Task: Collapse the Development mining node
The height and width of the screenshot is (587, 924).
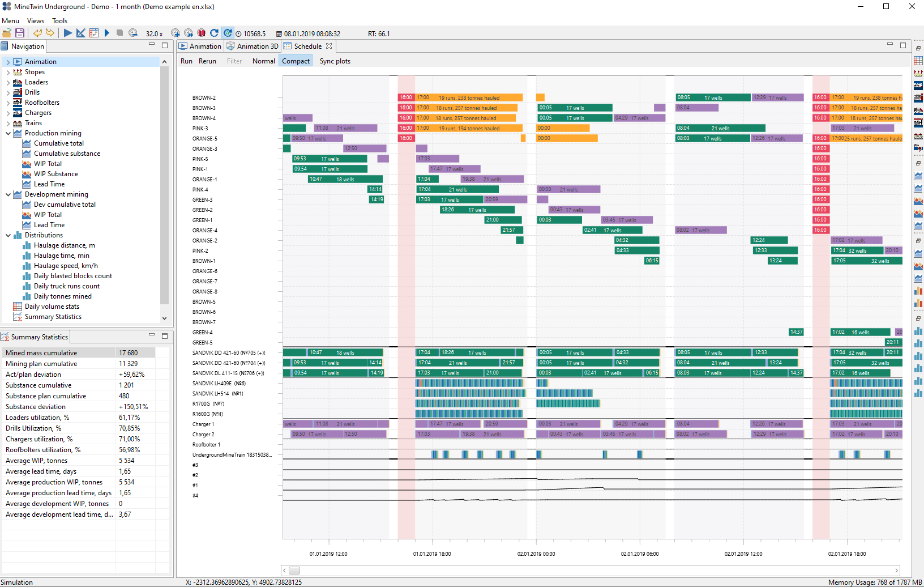Action: click(8, 194)
